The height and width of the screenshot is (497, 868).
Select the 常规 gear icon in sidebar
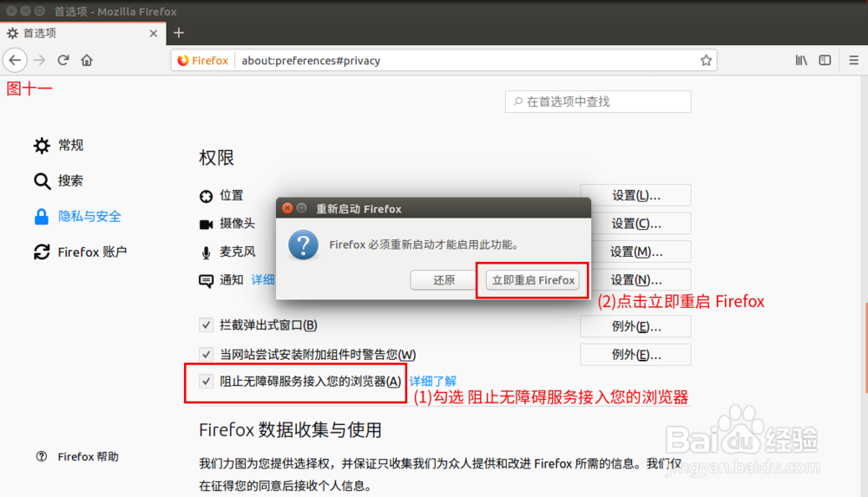42,146
